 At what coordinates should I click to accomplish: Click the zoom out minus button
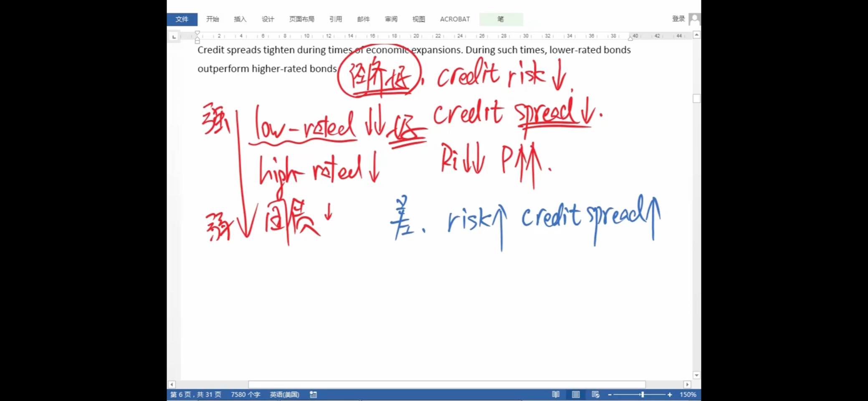click(x=610, y=395)
